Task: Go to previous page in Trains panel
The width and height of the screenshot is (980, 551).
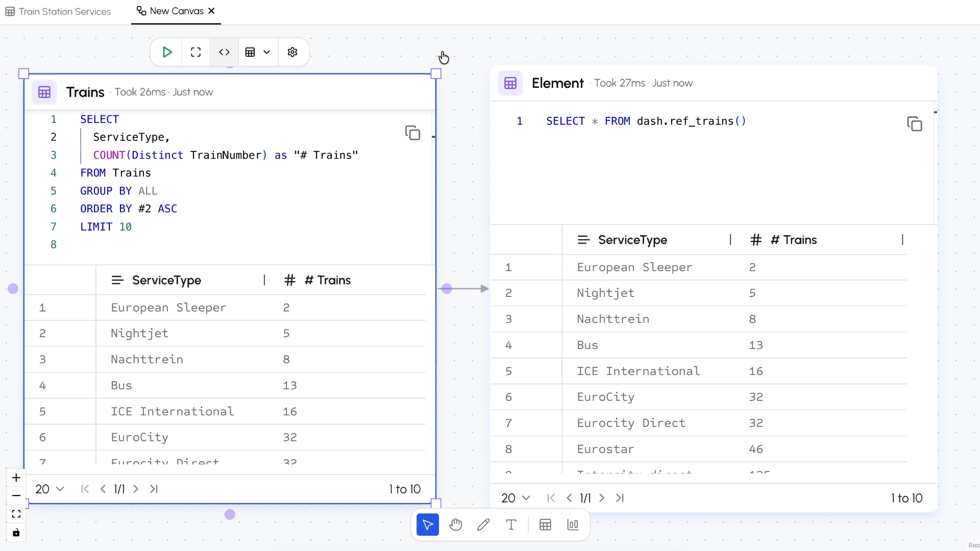Action: (x=103, y=489)
